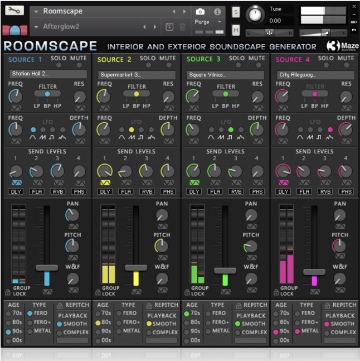
Task: Select FERO+ type in Source 2
Action: point(119,322)
